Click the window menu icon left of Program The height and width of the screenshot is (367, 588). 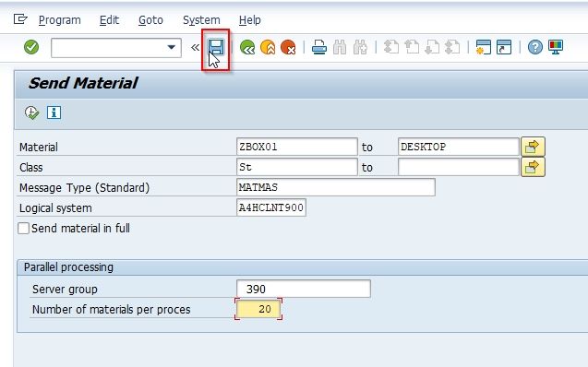pyautogui.click(x=20, y=18)
